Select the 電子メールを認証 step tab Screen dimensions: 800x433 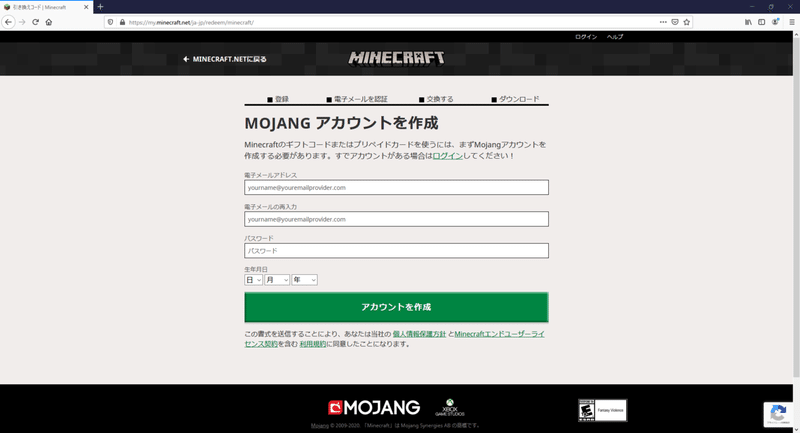coord(357,99)
